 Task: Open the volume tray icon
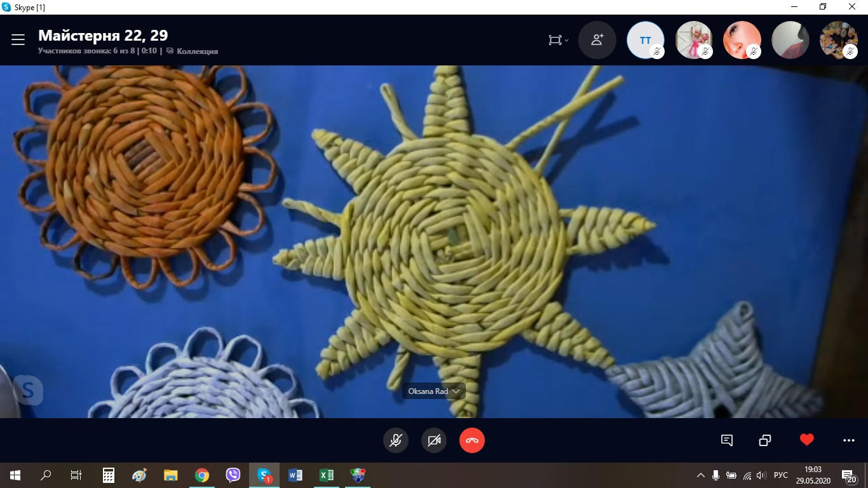coord(761,475)
